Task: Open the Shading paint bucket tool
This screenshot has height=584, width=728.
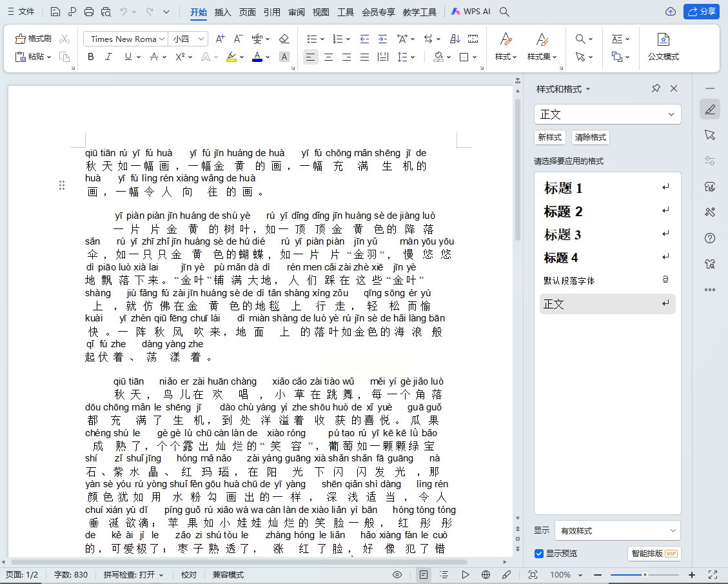Action: pyautogui.click(x=438, y=57)
